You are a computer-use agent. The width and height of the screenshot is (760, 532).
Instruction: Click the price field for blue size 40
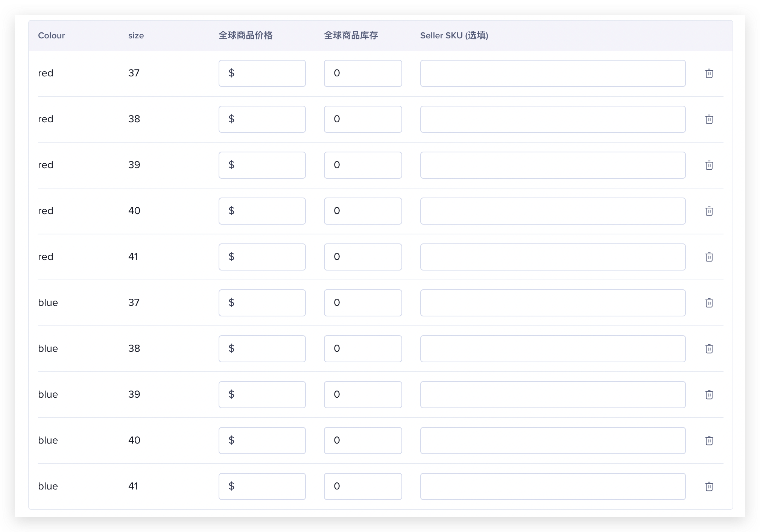pyautogui.click(x=262, y=440)
